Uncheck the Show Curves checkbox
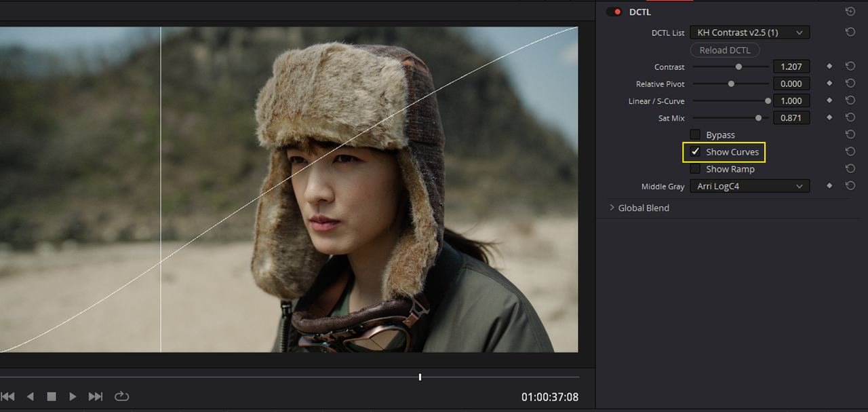The image size is (868, 412). pos(695,151)
